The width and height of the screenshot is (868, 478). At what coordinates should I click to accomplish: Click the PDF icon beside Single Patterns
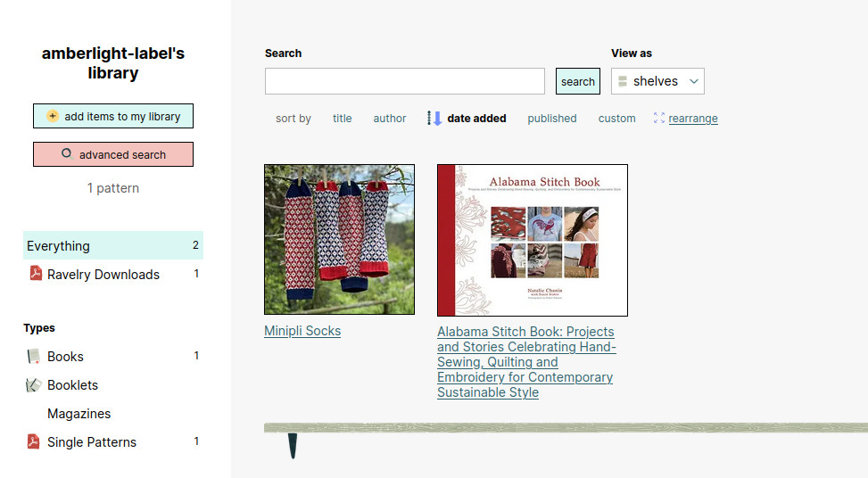coord(33,441)
